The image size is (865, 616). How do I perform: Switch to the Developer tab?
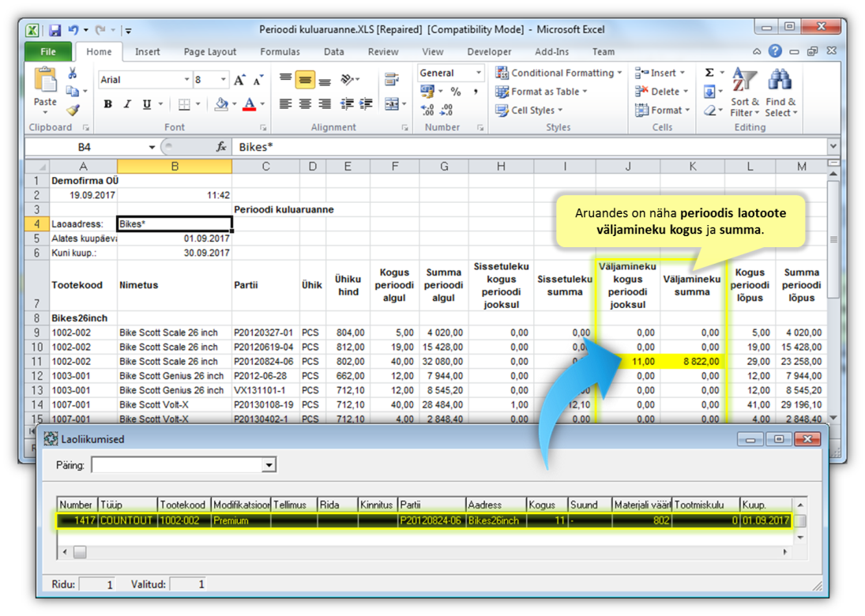click(489, 52)
